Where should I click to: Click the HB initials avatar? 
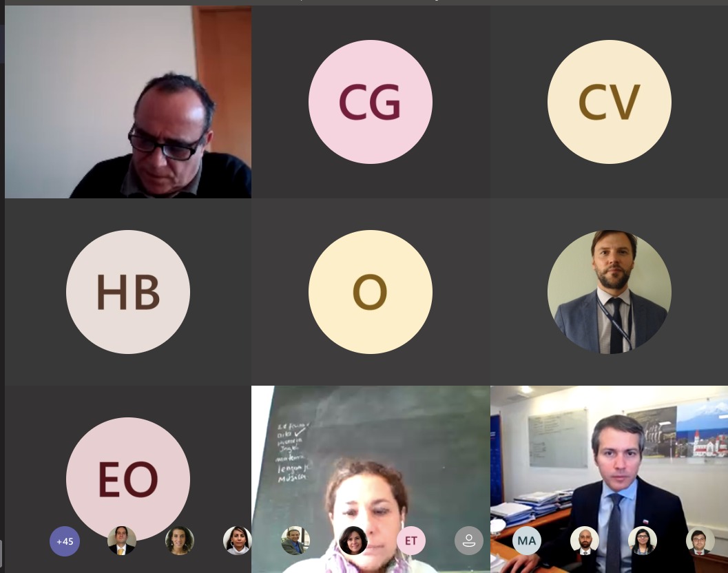(128, 291)
